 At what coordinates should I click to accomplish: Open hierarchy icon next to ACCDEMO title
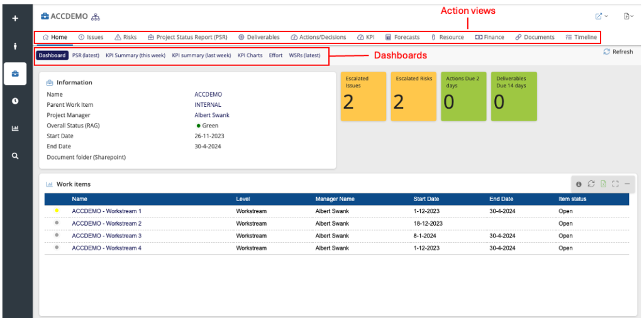96,16
